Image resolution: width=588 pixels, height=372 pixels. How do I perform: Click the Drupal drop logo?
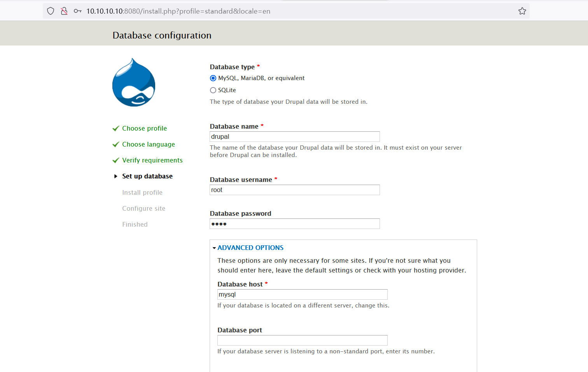(134, 82)
